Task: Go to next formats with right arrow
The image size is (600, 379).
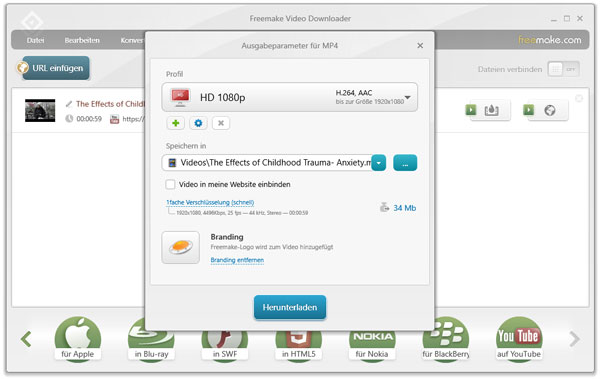Action: [x=574, y=339]
